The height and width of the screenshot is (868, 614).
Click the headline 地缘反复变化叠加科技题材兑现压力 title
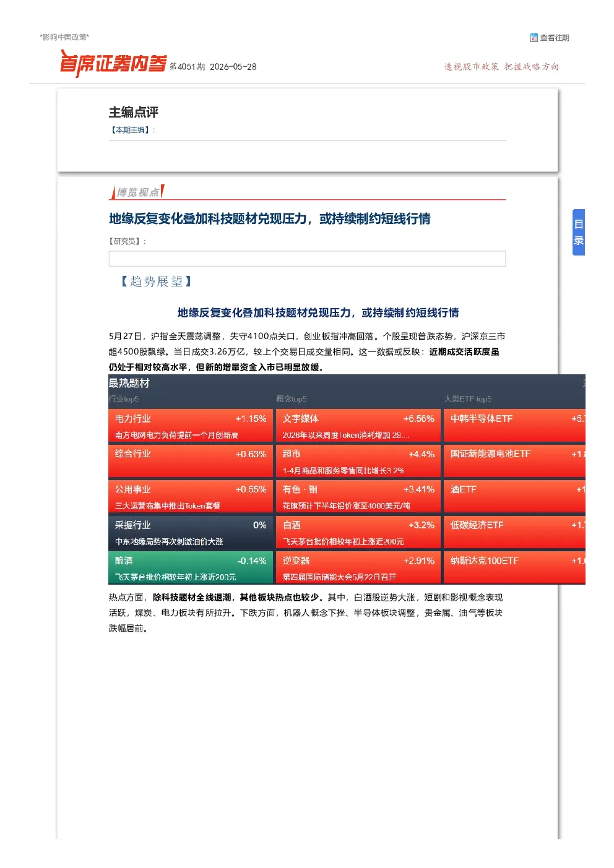[270, 218]
